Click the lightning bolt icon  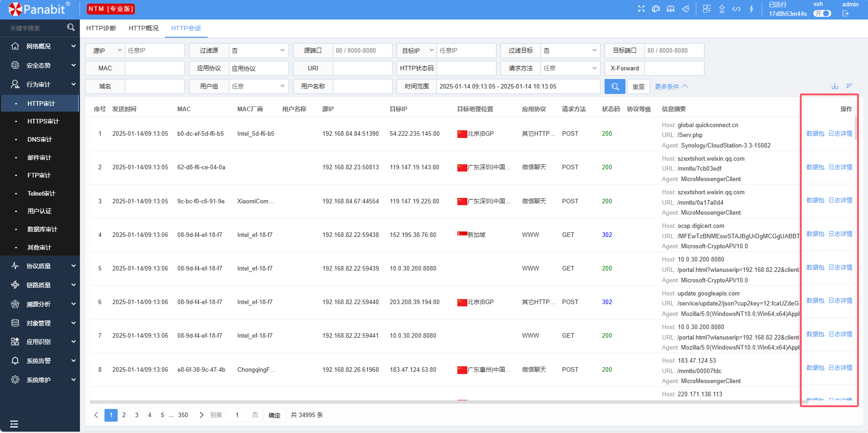point(751,9)
